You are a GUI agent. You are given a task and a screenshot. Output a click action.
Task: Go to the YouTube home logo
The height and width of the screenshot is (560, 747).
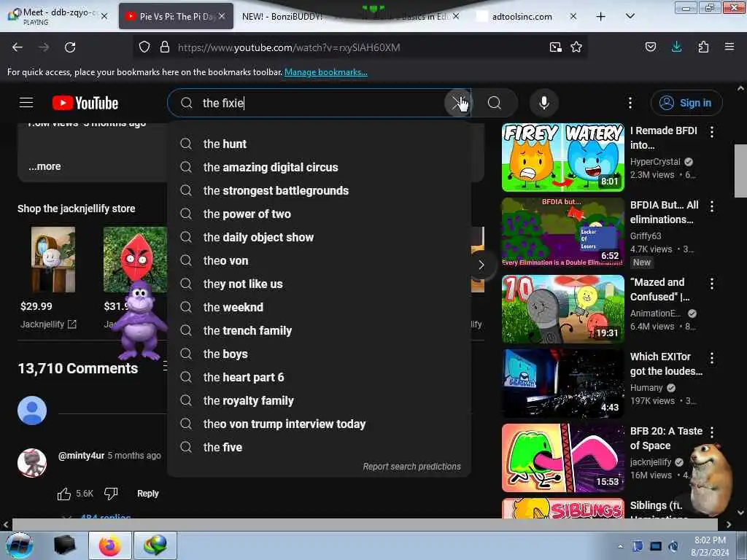(85, 103)
